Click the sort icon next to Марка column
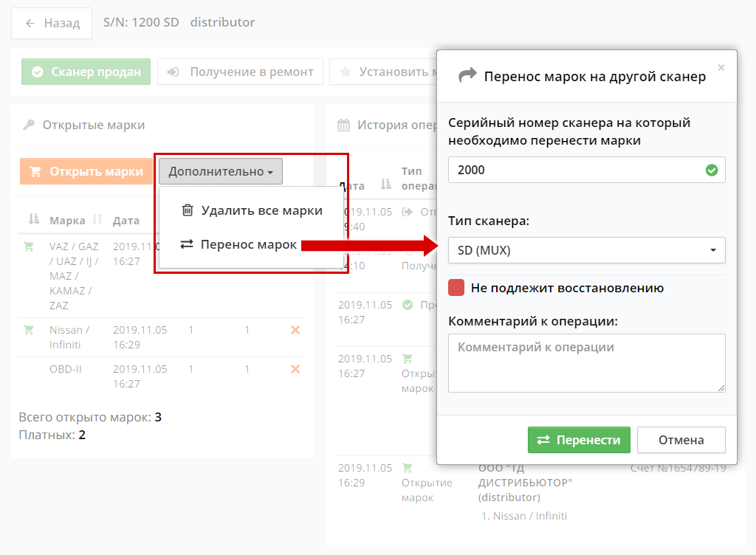The image size is (756, 555). pyautogui.click(x=98, y=220)
